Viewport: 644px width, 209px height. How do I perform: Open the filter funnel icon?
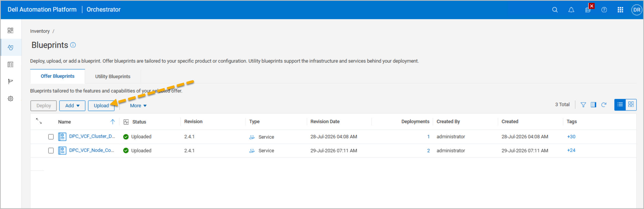(x=583, y=105)
